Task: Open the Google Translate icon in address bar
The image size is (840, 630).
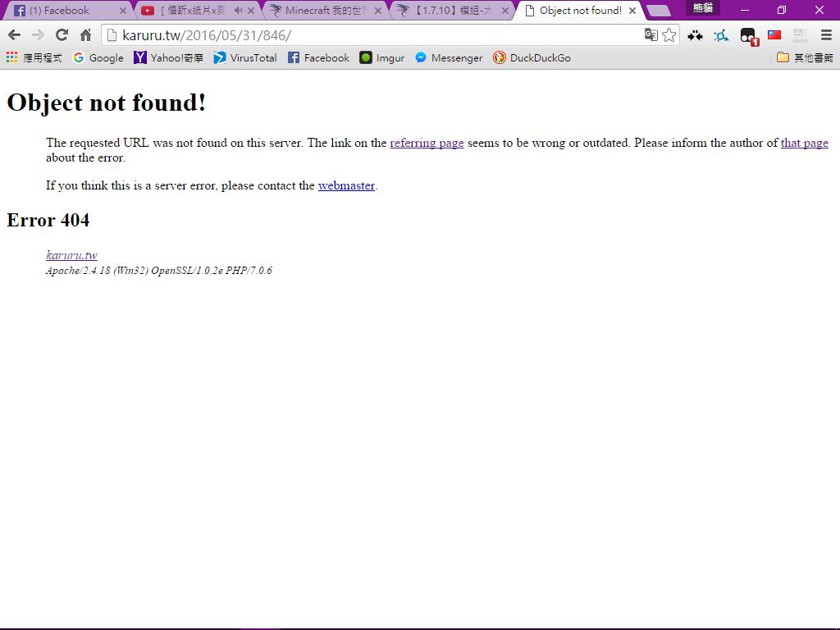Action: click(651, 35)
